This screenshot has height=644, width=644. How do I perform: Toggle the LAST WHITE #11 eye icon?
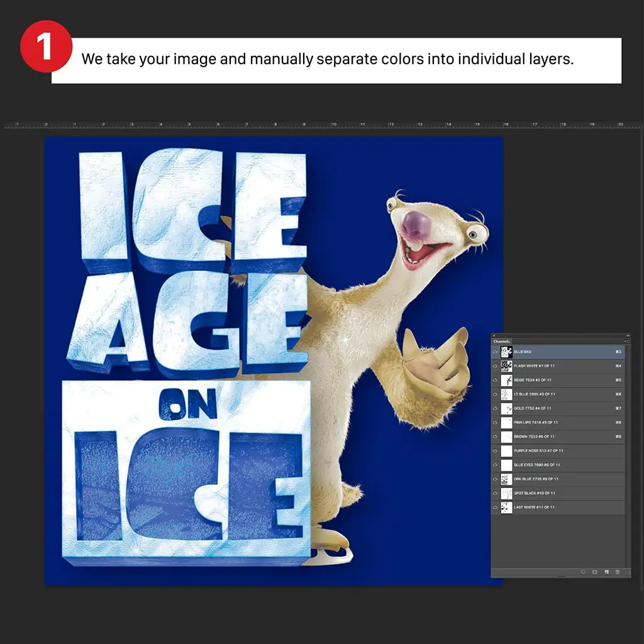pos(496,508)
